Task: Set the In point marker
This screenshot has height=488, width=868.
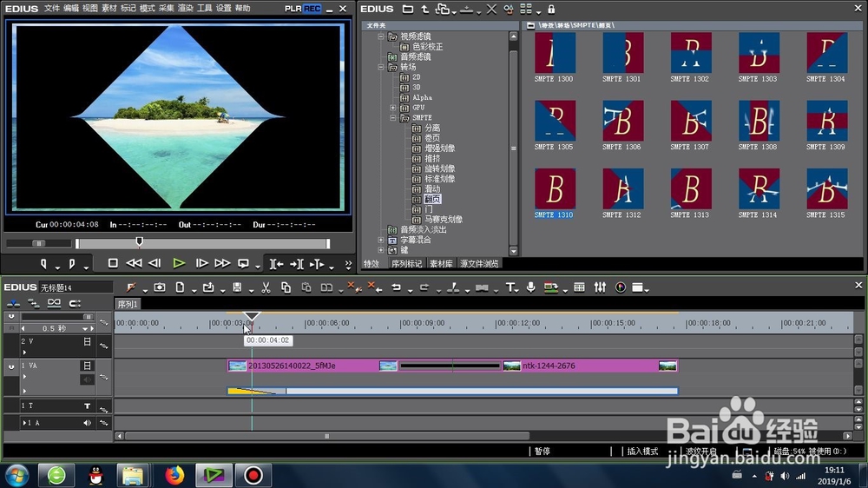Action: pyautogui.click(x=43, y=264)
